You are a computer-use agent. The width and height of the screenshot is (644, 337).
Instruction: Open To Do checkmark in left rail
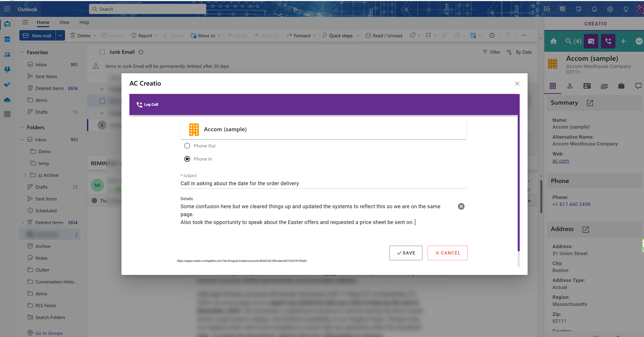click(7, 85)
